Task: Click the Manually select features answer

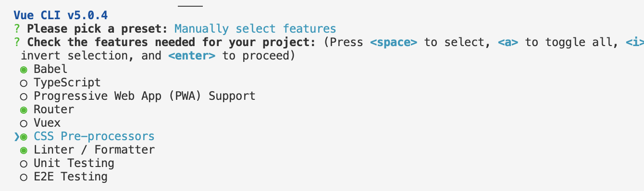Action: tap(255, 29)
